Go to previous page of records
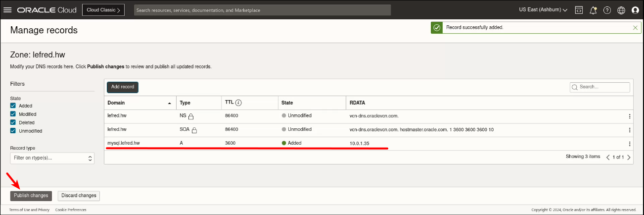The height and width of the screenshot is (215, 644). [x=608, y=157]
